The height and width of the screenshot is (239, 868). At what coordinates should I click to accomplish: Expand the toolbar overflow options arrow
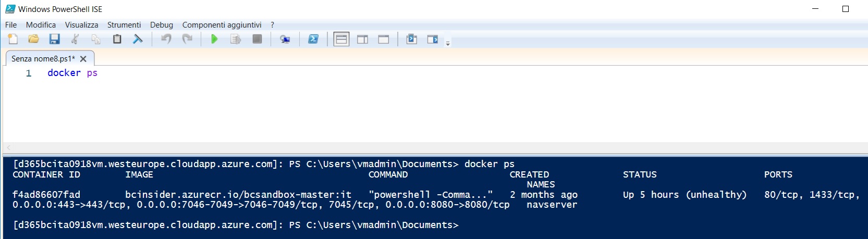(448, 44)
